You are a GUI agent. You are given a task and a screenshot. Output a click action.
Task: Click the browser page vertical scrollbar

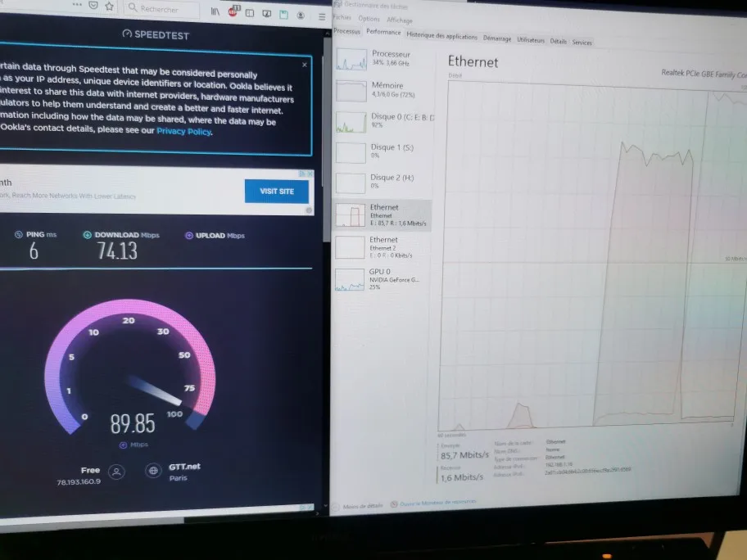(x=326, y=141)
